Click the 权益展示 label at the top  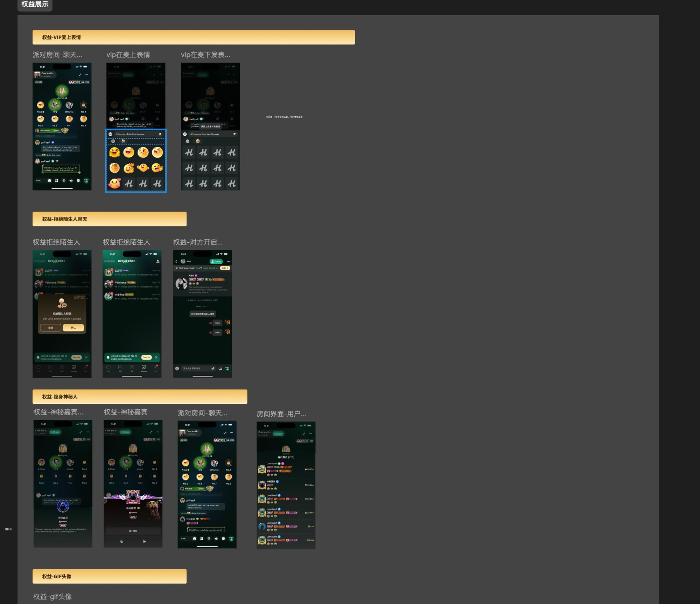(35, 4)
